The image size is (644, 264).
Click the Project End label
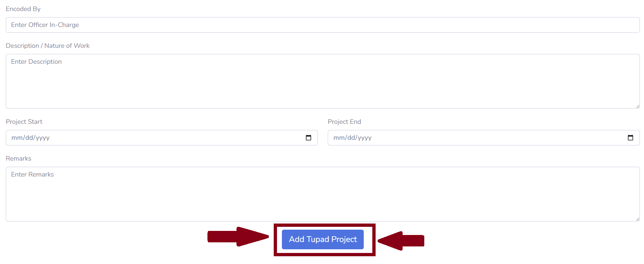coord(345,122)
